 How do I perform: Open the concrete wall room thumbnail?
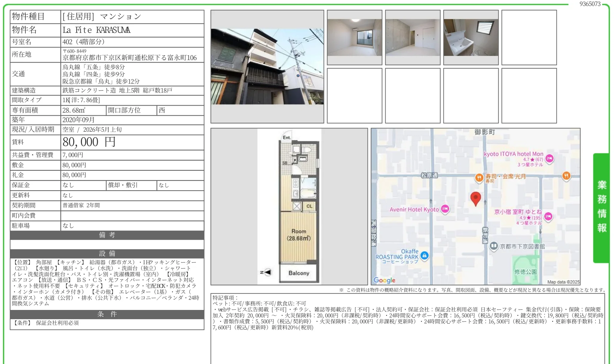coord(412,38)
